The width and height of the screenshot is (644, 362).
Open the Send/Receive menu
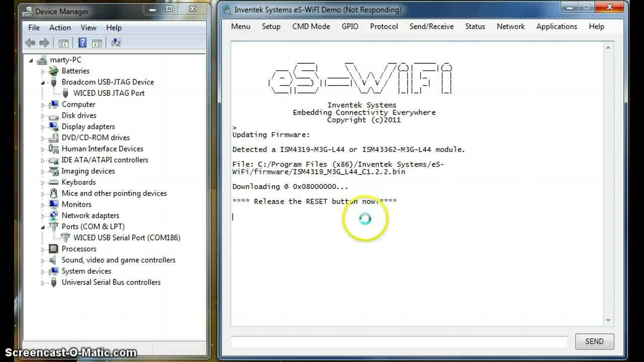[432, 26]
